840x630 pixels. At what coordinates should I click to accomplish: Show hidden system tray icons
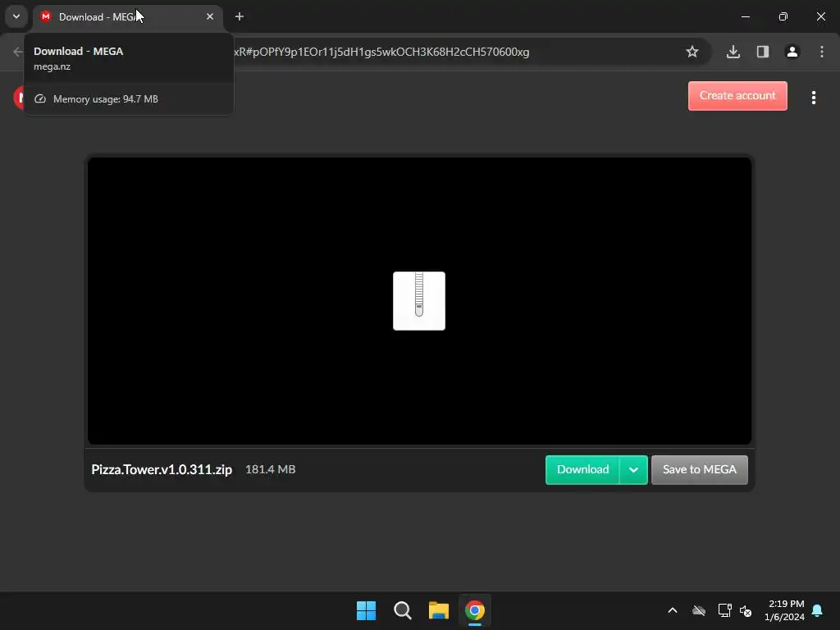pyautogui.click(x=673, y=610)
